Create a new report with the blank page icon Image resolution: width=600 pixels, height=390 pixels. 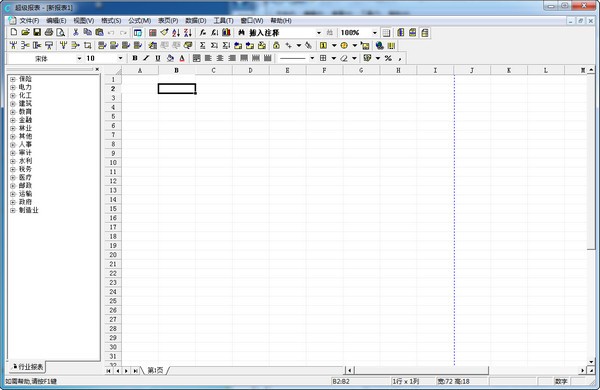[x=14, y=33]
